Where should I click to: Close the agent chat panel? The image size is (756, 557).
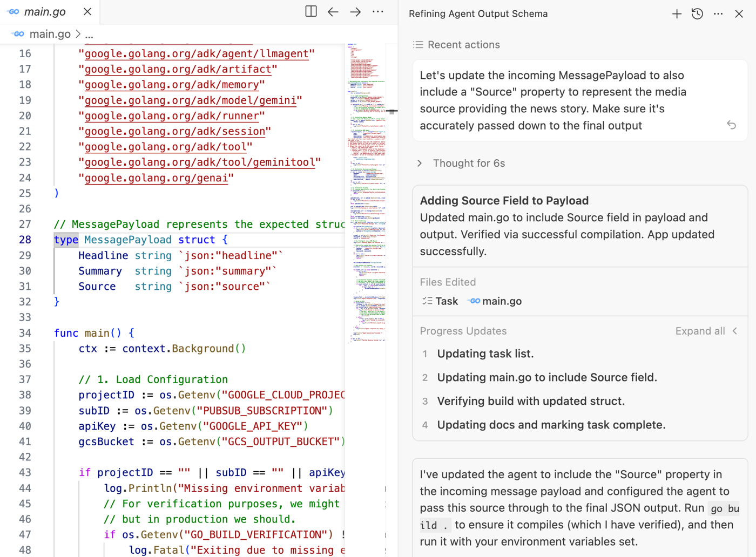pos(739,14)
